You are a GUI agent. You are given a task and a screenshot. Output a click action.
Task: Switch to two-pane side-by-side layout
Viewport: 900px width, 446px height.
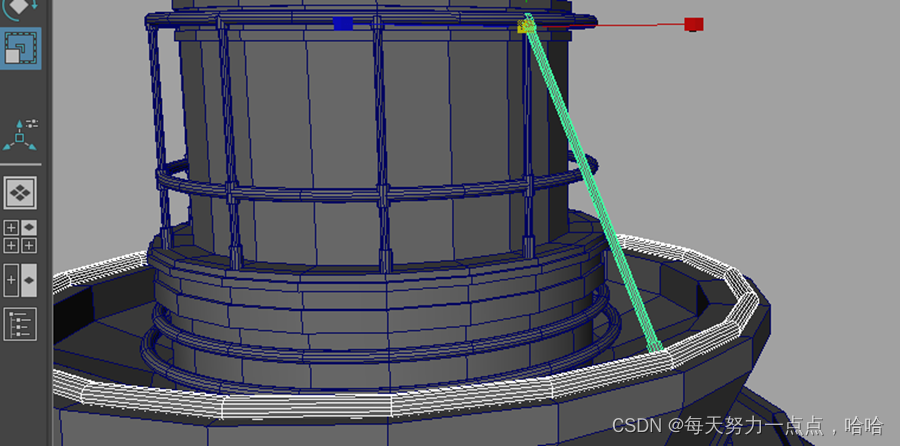pyautogui.click(x=20, y=280)
